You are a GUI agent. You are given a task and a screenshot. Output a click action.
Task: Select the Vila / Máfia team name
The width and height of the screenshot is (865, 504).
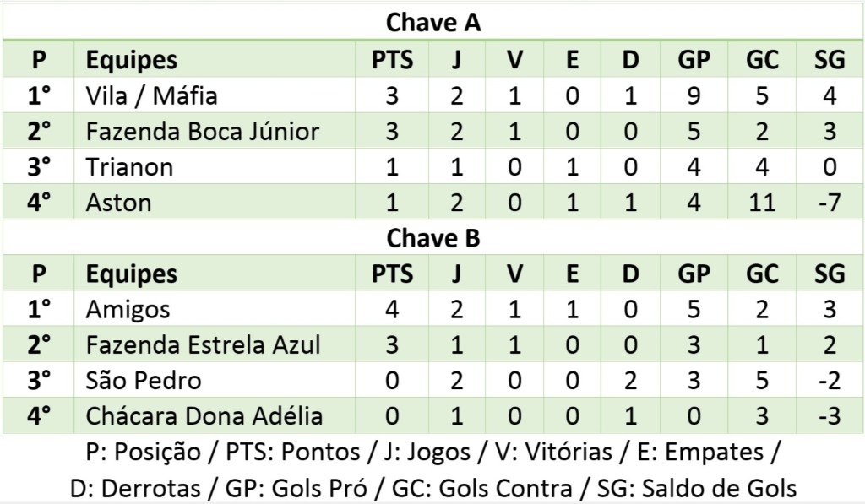click(152, 95)
